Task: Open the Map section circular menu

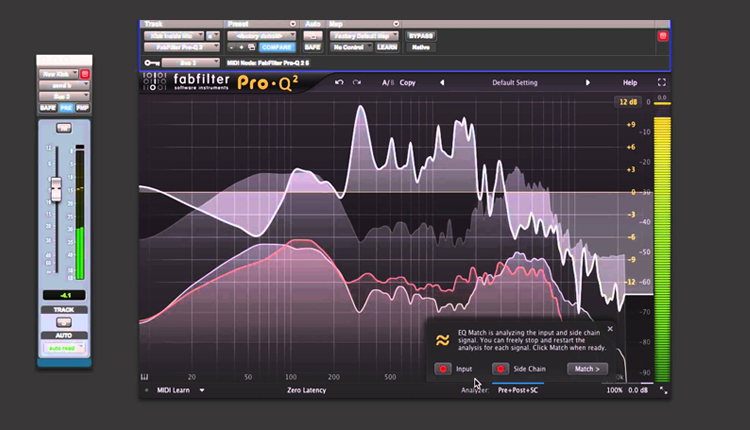Action: coord(396,24)
